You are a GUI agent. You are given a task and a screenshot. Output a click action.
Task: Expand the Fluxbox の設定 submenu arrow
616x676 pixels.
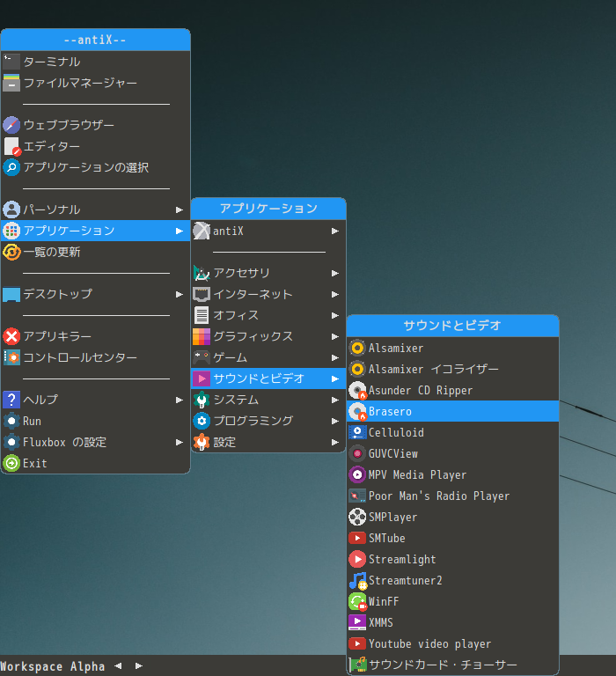(180, 443)
